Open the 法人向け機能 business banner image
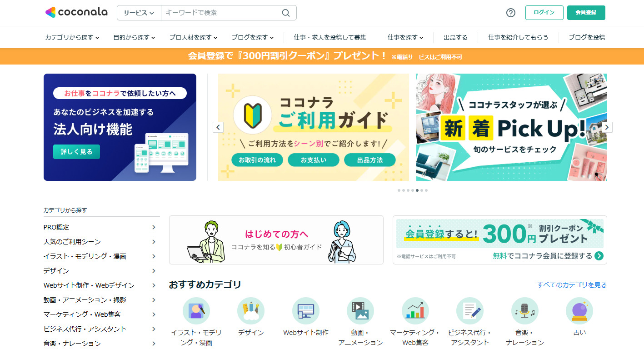Viewport: 644px width, 354px height. click(x=120, y=127)
